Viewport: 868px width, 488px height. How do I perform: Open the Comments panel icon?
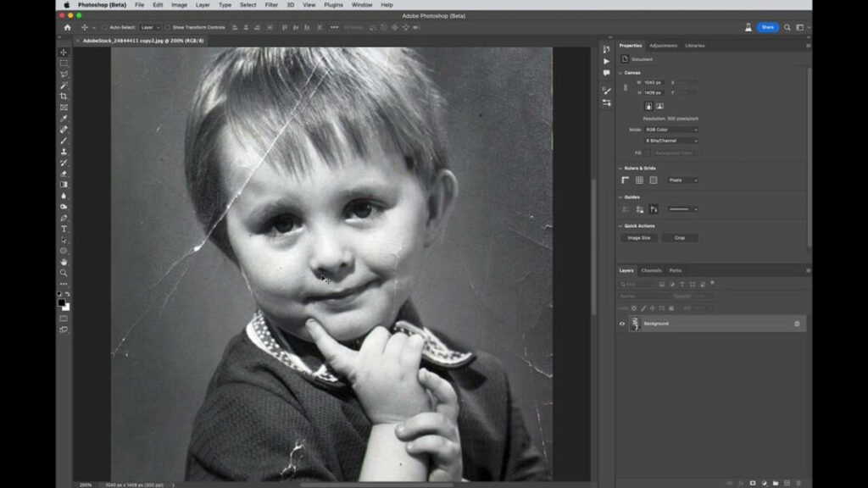(607, 73)
